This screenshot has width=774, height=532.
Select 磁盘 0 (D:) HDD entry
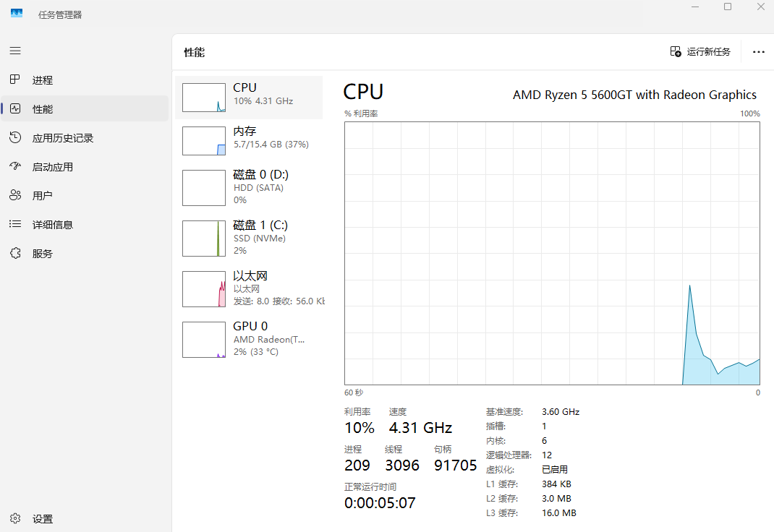(x=249, y=188)
